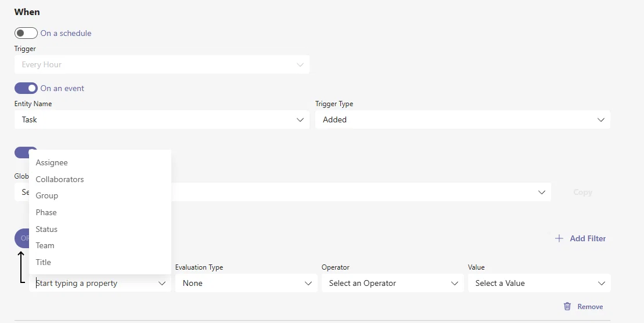The image size is (644, 323).
Task: Open the Every Hour trigger dropdown
Action: (x=162, y=65)
